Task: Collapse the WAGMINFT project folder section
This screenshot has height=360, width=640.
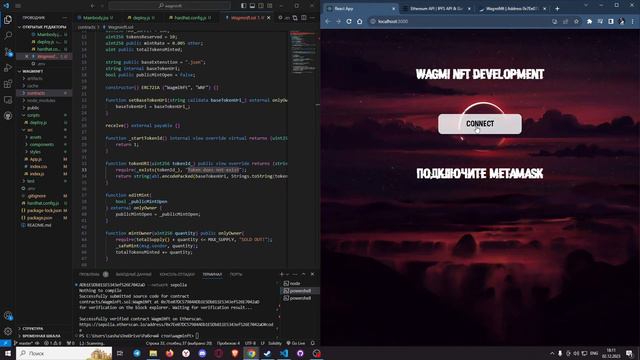Action: coord(43,71)
